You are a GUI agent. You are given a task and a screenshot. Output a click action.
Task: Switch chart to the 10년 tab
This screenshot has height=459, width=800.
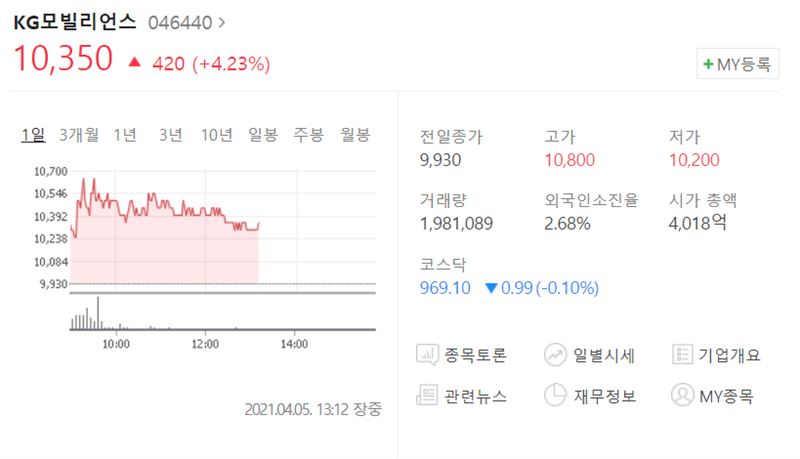coord(217,135)
